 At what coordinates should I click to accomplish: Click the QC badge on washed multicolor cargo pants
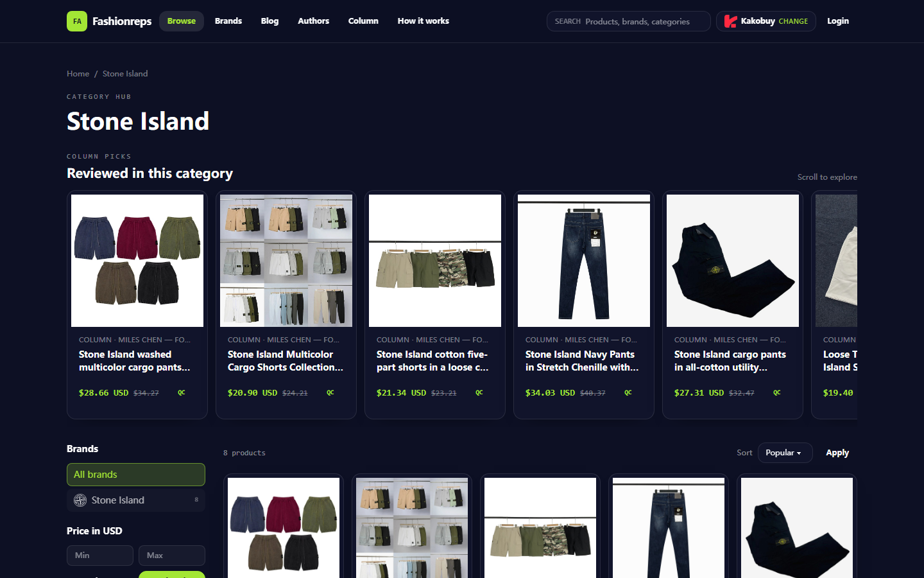182,392
